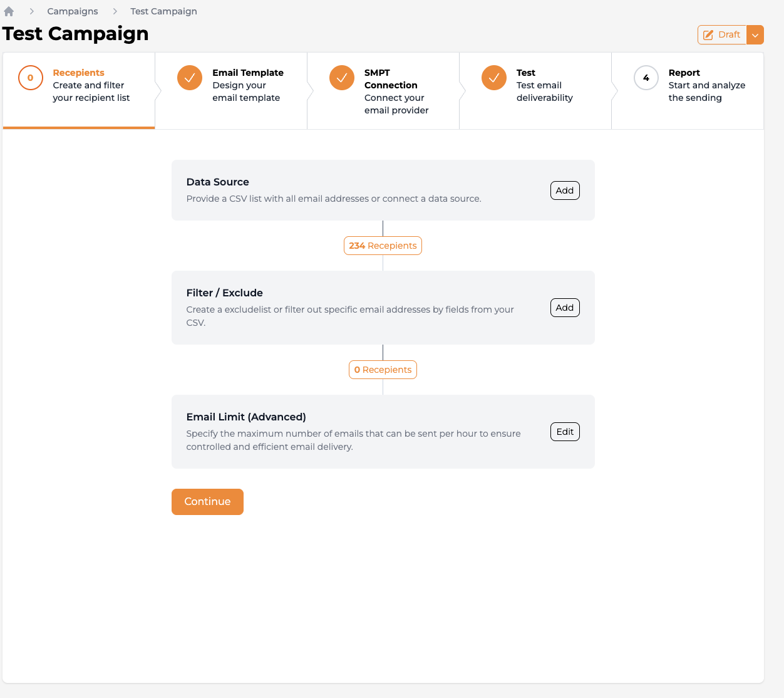The image size is (784, 698).
Task: Open the Test Campaign breadcrumb link
Action: [x=163, y=11]
